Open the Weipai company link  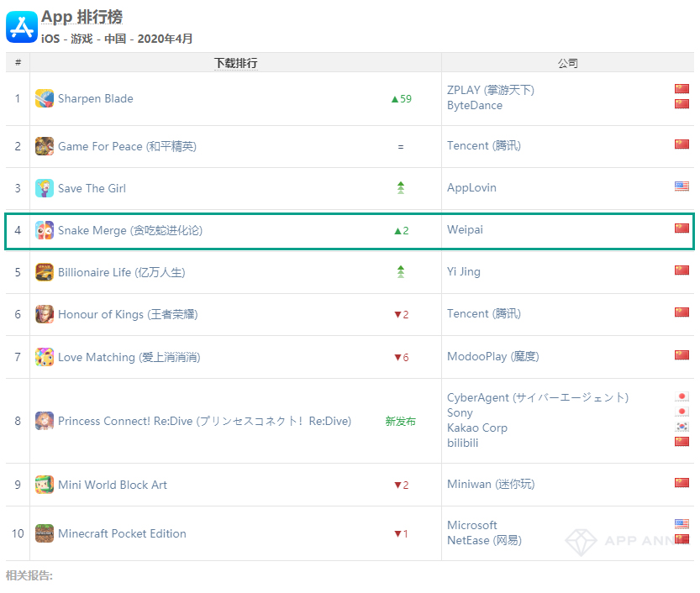click(x=465, y=229)
